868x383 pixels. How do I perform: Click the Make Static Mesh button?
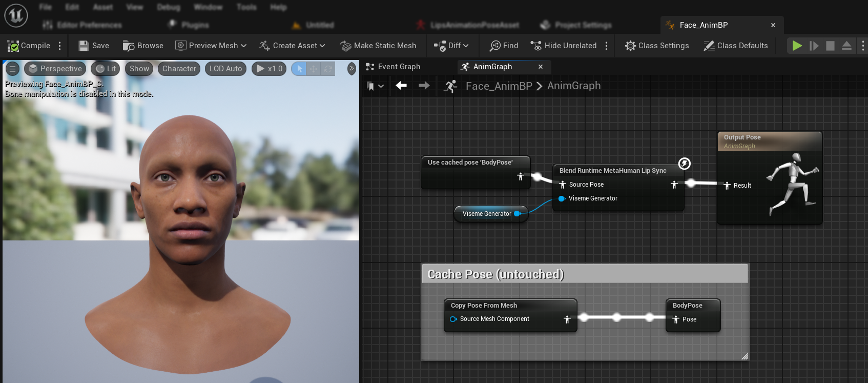[x=378, y=46]
